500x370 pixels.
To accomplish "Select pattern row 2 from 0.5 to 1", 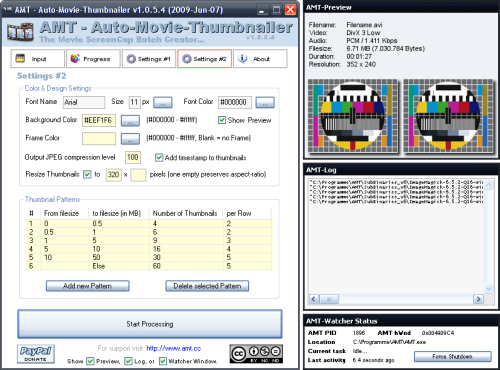I will coord(149,232).
